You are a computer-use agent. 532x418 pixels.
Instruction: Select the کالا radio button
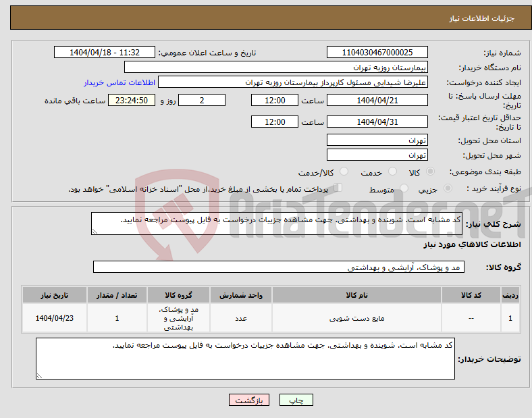click(x=430, y=172)
